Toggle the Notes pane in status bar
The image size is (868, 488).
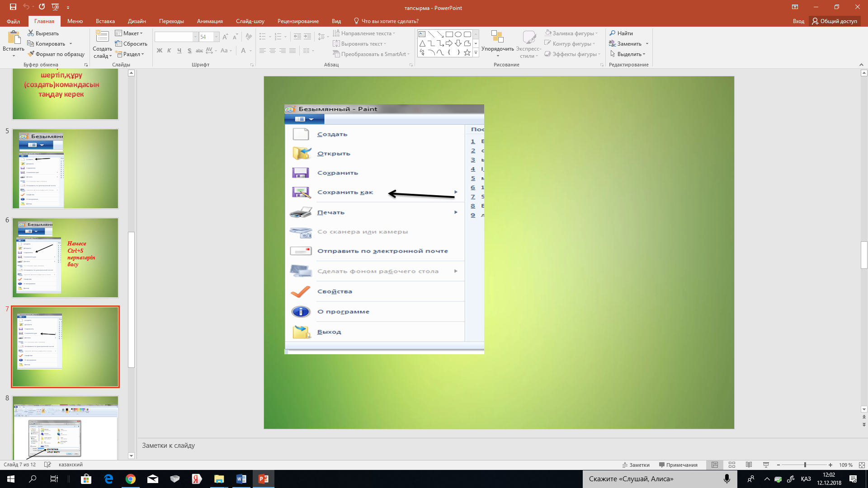coord(636,465)
